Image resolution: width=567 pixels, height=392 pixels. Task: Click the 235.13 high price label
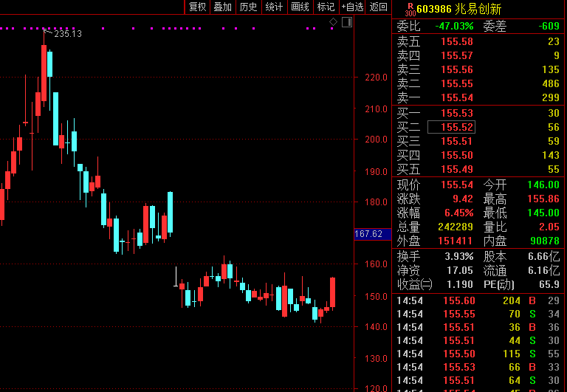pyautogui.click(x=68, y=34)
